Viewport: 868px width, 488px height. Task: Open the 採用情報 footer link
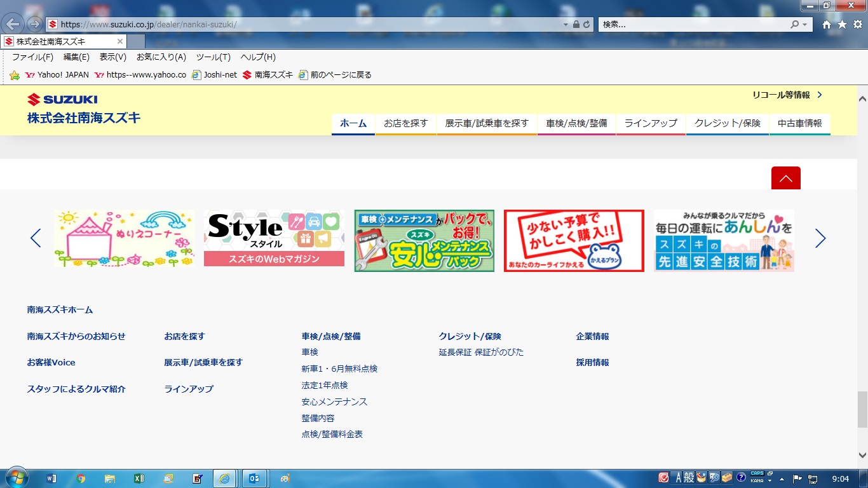point(592,362)
